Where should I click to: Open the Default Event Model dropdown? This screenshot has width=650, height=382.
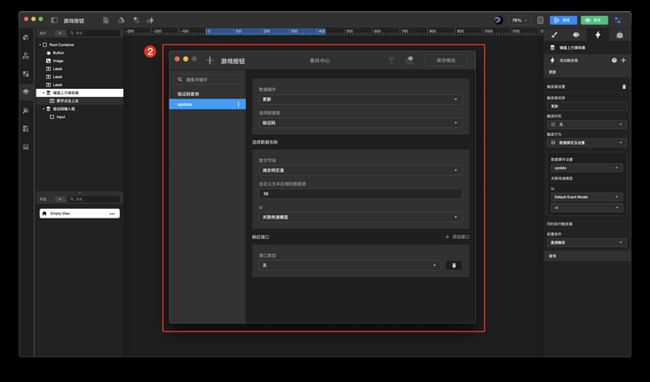586,197
